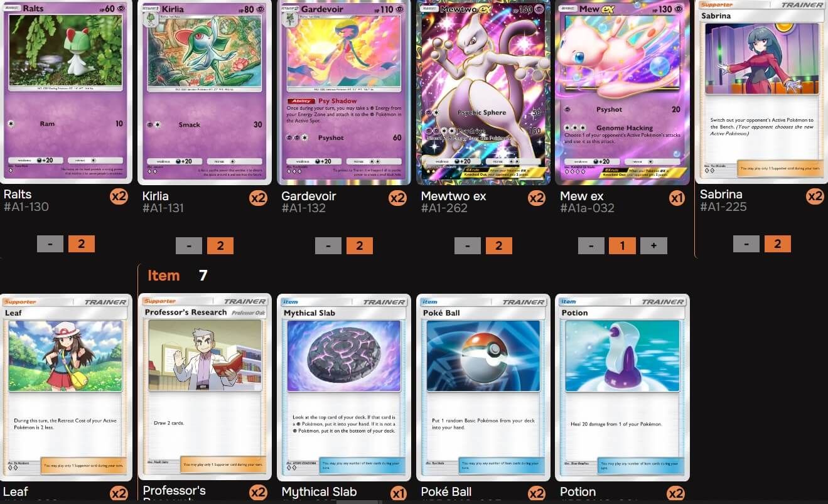Viewport: 828px width, 504px height.
Task: Open the Poké Ball item card
Action: (x=483, y=387)
